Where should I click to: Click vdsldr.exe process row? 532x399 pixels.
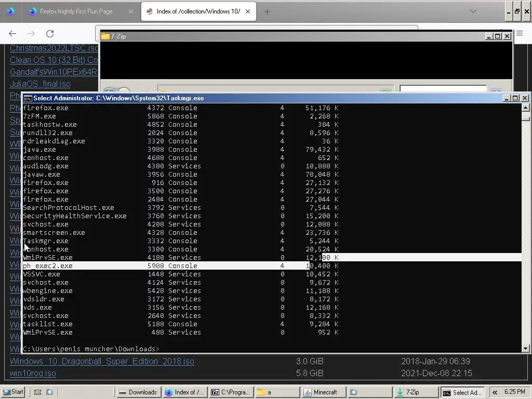pyautogui.click(x=180, y=299)
